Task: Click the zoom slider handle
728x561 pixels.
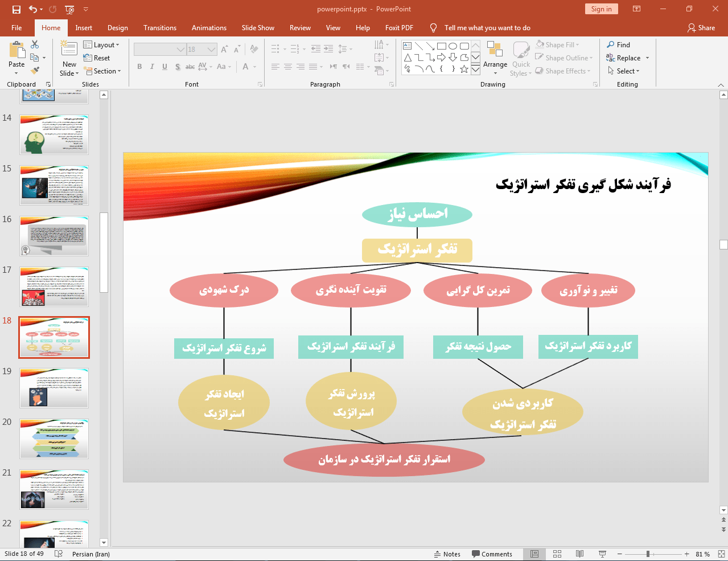Action: coord(648,554)
